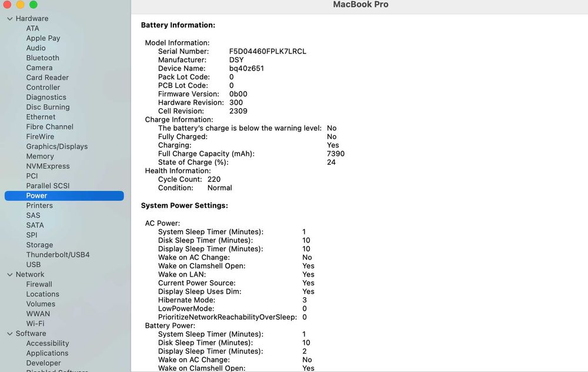
Task: Select Card Reader in the sidebar
Action: point(48,77)
